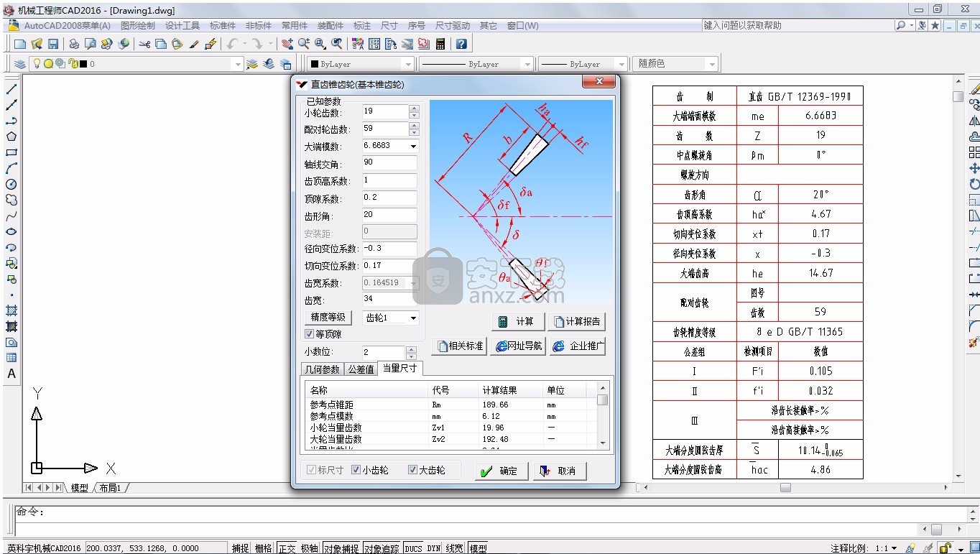This screenshot has height=554, width=980.
Task: Toggle 线宽 lineweight display
Action: (x=455, y=548)
